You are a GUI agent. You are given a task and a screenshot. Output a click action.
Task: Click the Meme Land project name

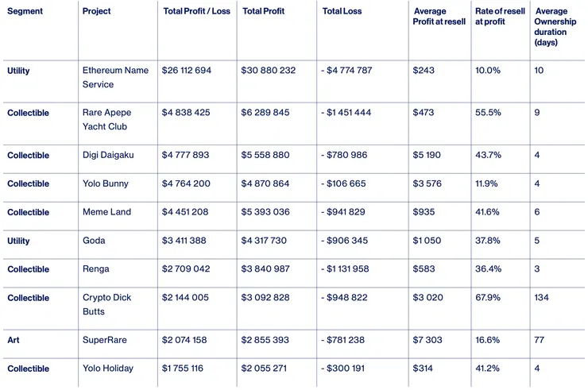(x=106, y=212)
